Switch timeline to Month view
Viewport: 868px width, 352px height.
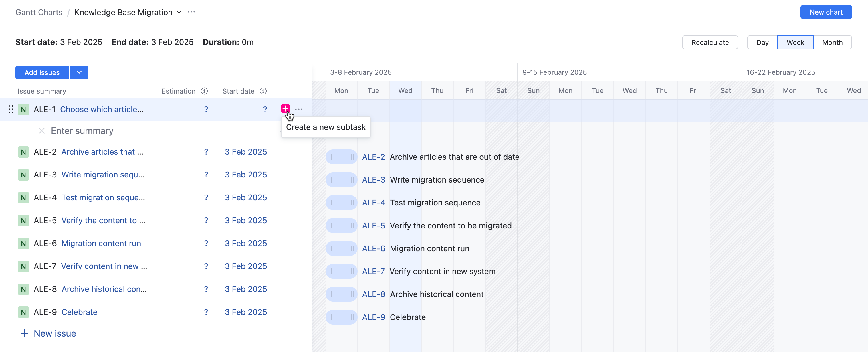tap(832, 42)
